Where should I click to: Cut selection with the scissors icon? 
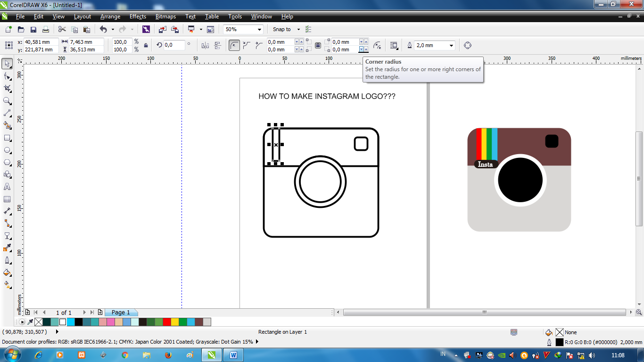(62, 29)
